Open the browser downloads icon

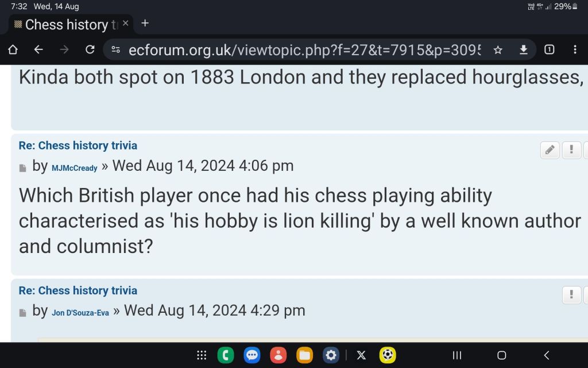(523, 50)
